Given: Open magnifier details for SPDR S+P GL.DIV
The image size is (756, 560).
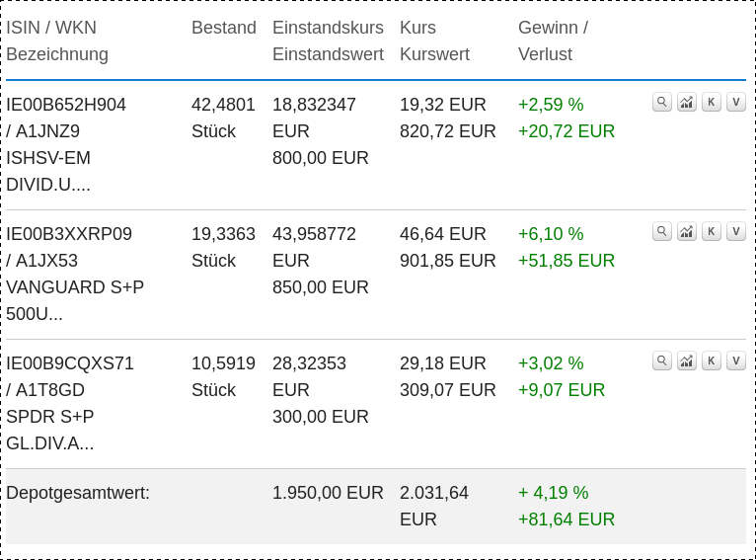Looking at the screenshot, I should tap(662, 360).
